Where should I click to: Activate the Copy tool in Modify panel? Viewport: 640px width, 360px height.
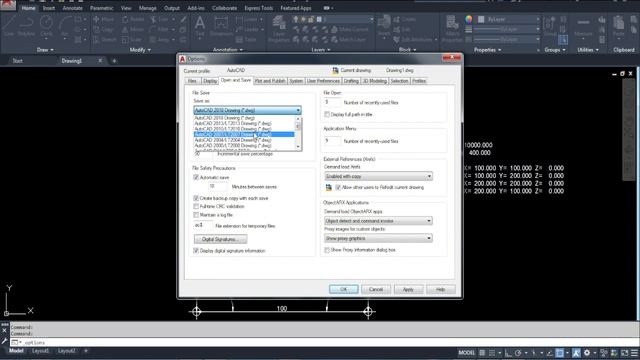click(104, 29)
